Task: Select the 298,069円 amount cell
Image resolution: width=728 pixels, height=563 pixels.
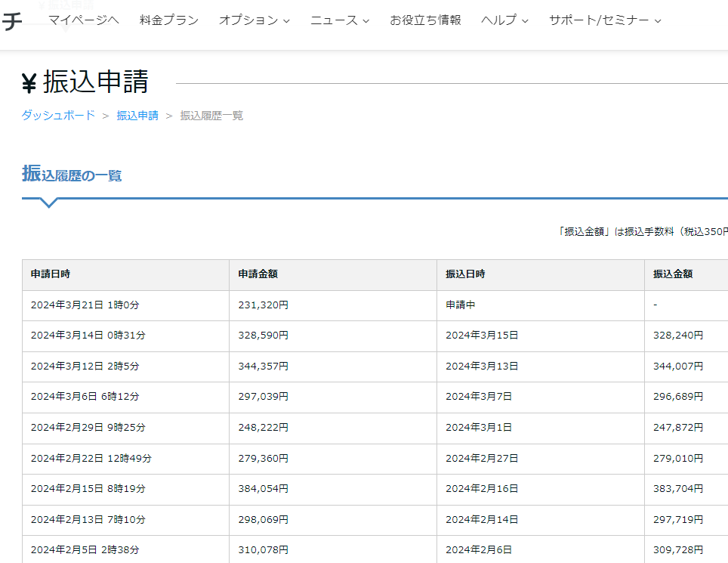Action: 333,520
